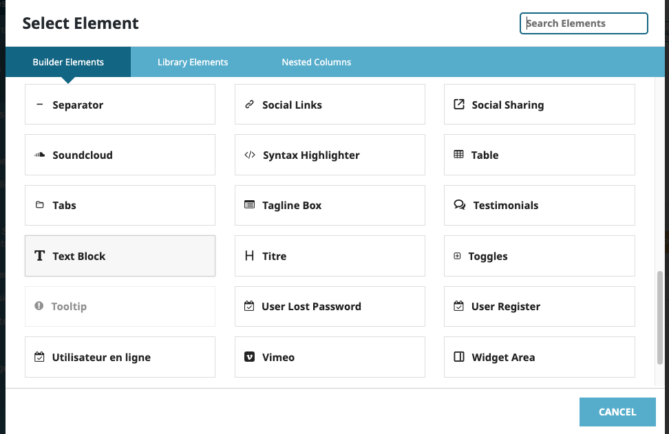Click the Search Elements field

583,23
